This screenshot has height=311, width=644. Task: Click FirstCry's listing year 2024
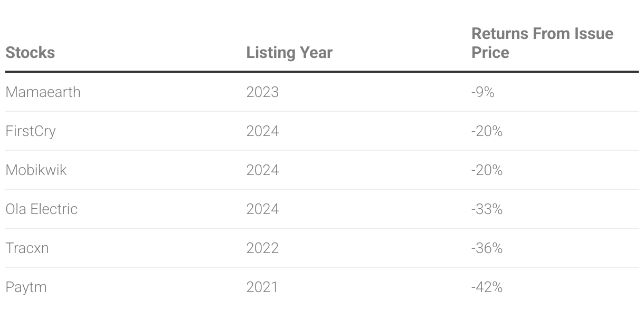click(x=262, y=131)
